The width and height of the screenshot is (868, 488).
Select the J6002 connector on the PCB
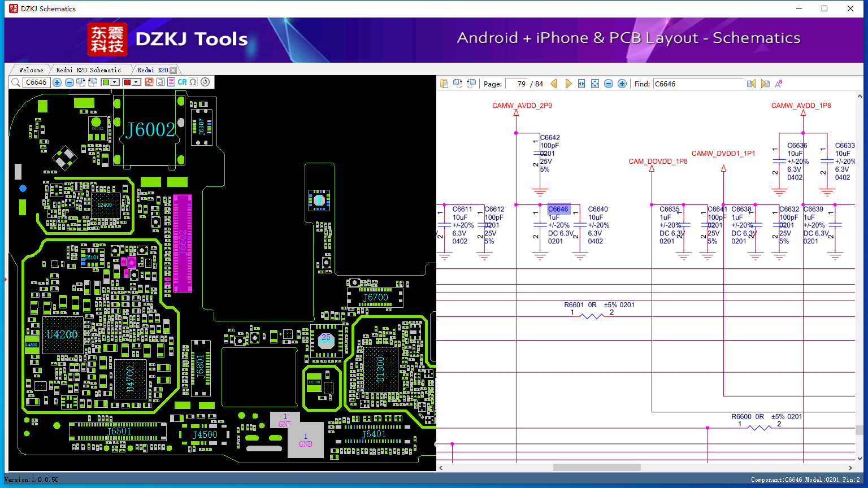click(150, 130)
